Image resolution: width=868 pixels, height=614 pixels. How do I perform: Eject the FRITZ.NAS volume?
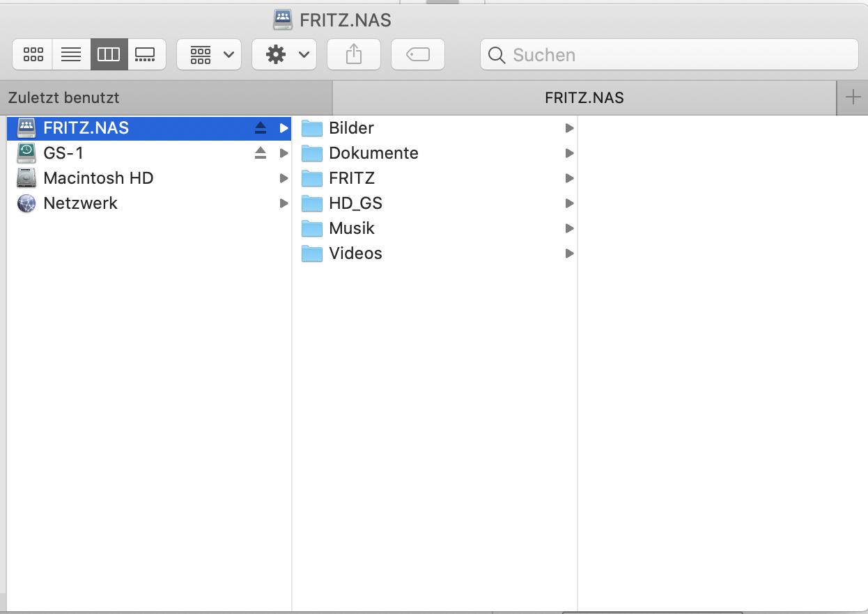pos(261,128)
